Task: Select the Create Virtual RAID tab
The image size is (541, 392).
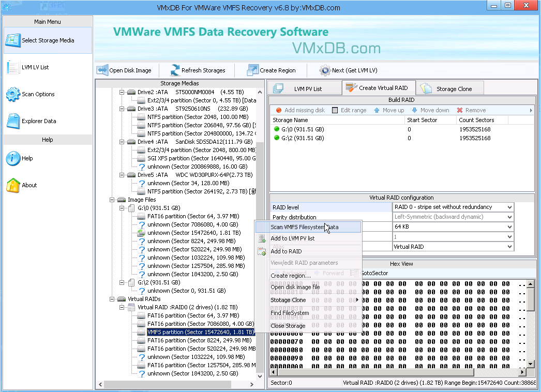Action: (x=379, y=88)
